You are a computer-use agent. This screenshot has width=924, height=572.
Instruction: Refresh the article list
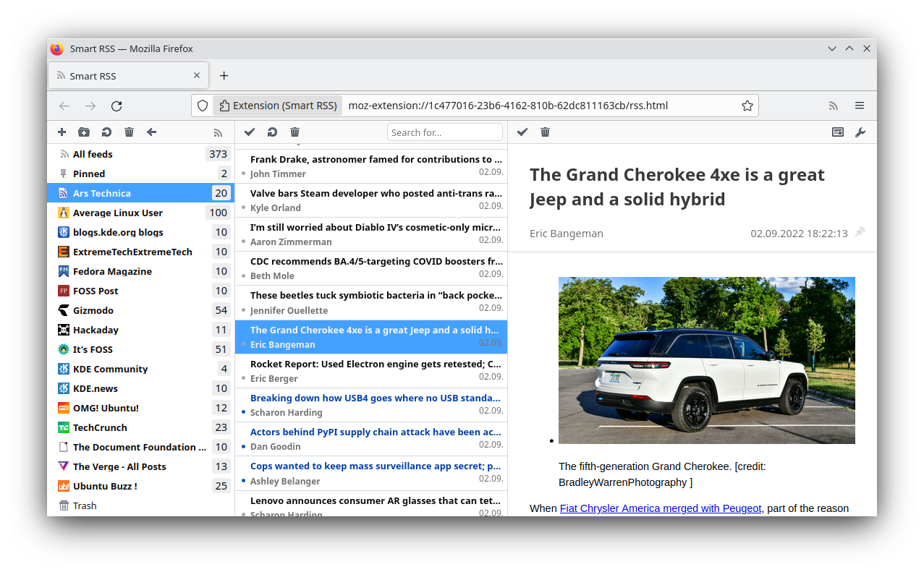coord(272,132)
